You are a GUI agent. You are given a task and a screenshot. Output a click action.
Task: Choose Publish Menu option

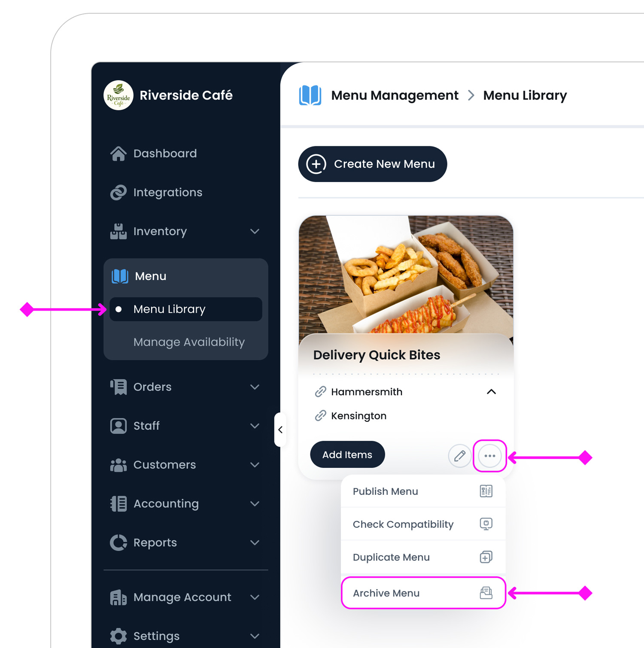423,491
